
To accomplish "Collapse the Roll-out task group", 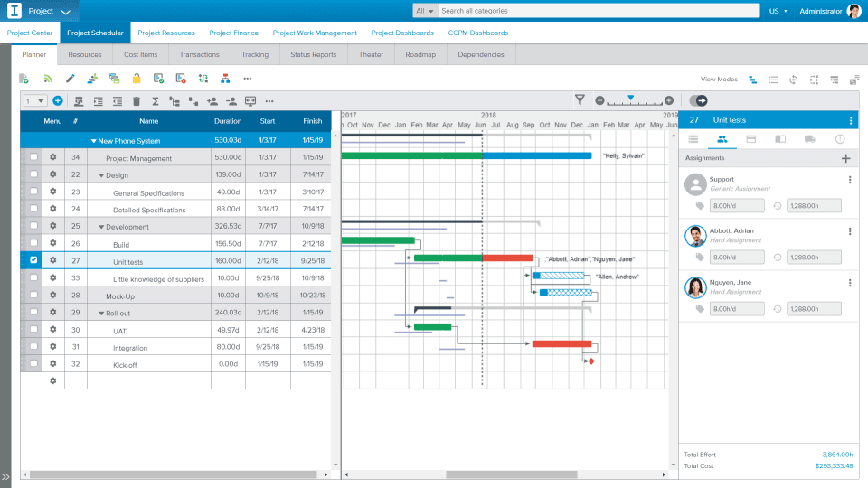I will click(101, 314).
